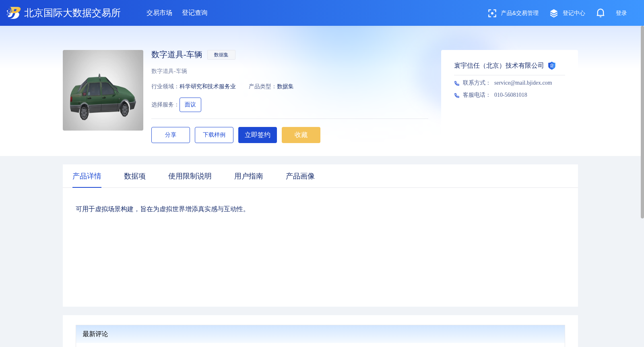Image resolution: width=644 pixels, height=347 pixels.
Task: Click the vertical page scrollbar
Action: pyautogui.click(x=642, y=123)
